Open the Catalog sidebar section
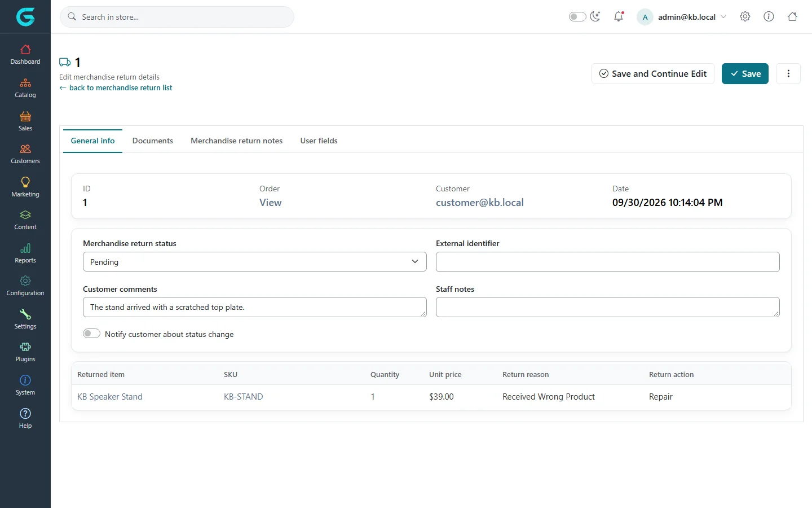812x508 pixels. (x=25, y=88)
